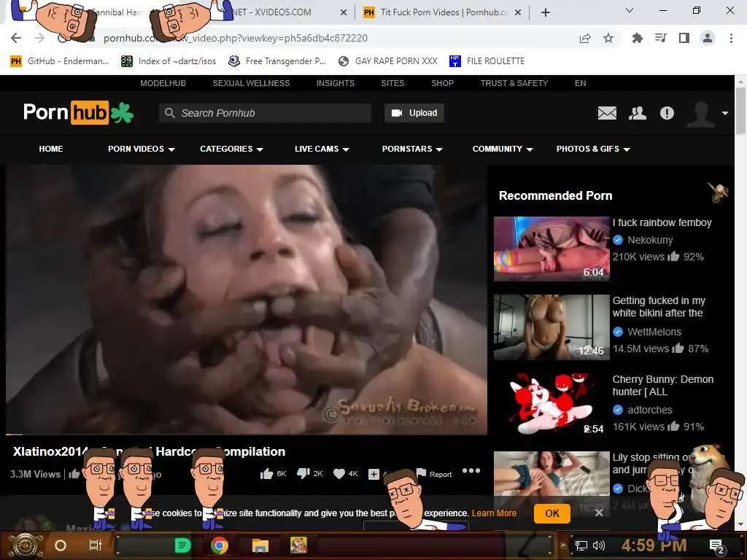This screenshot has width=747, height=560.
Task: Open the notifications exclamation icon
Action: click(667, 113)
